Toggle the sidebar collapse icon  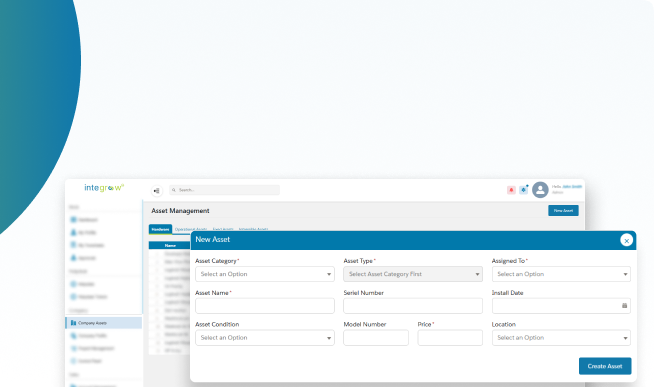157,191
